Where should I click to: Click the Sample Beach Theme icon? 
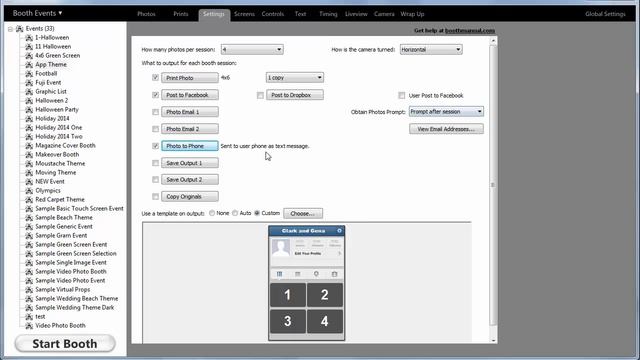pos(29,218)
